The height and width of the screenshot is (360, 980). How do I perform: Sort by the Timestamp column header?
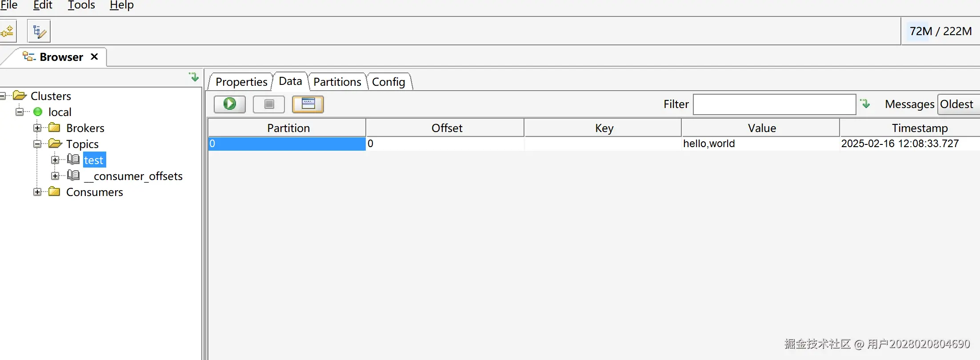tap(919, 128)
